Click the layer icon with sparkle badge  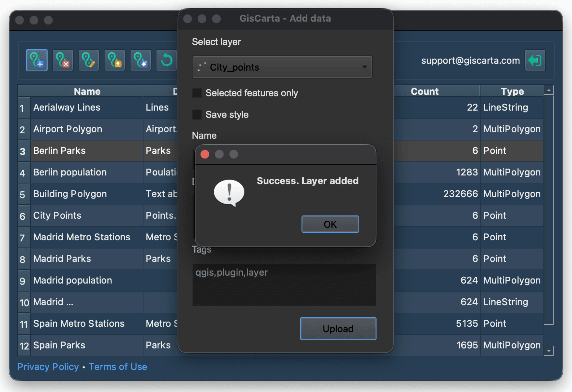coord(141,60)
